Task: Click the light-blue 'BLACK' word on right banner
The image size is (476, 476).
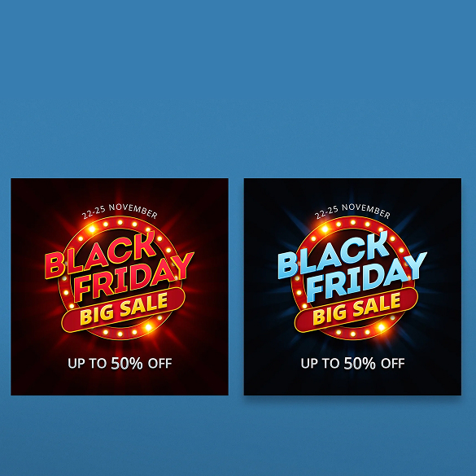Action: tap(334, 255)
